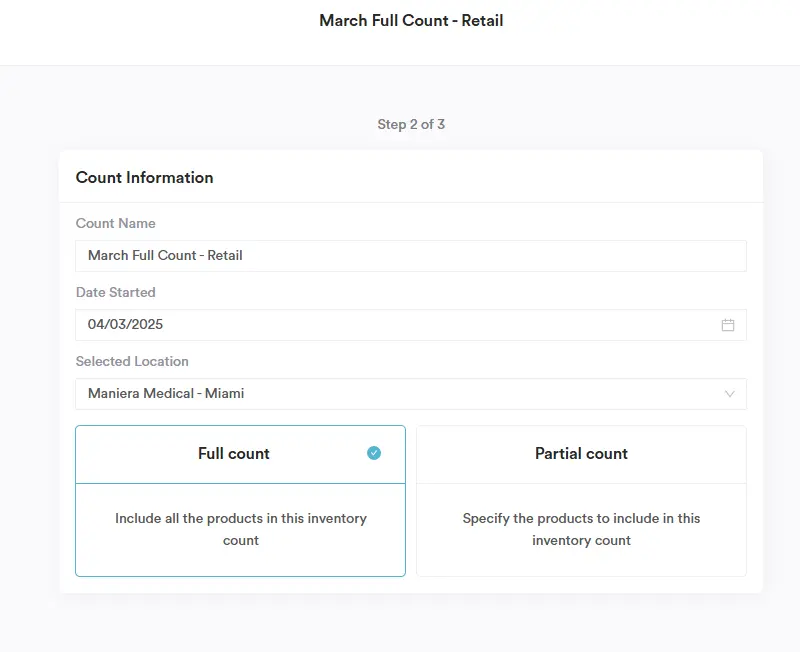
Task: Click the Count Information heading
Action: point(145,178)
